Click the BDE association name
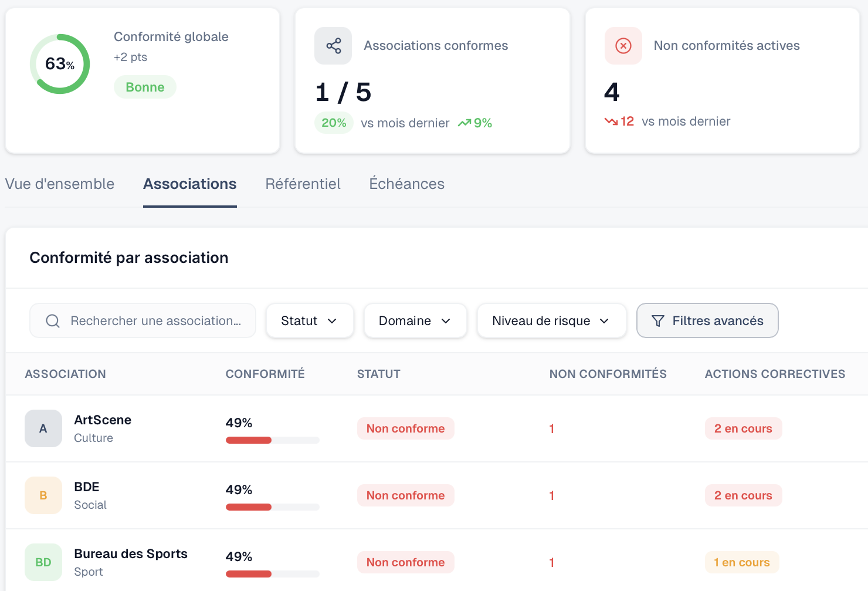 [87, 487]
